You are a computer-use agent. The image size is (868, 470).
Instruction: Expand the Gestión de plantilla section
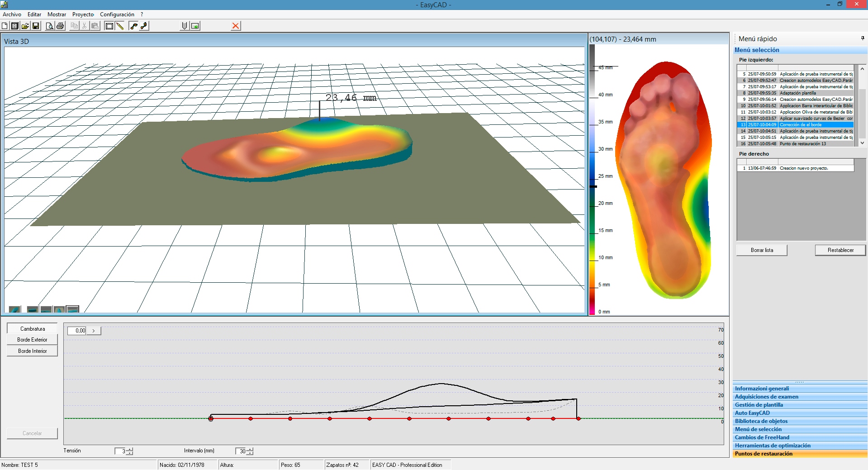[759, 405]
